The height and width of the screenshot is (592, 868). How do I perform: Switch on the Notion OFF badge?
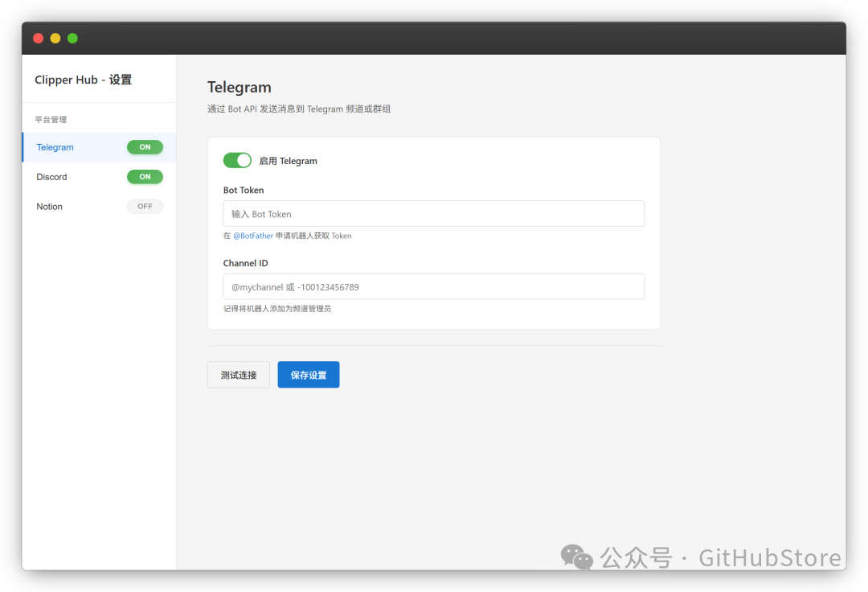145,207
